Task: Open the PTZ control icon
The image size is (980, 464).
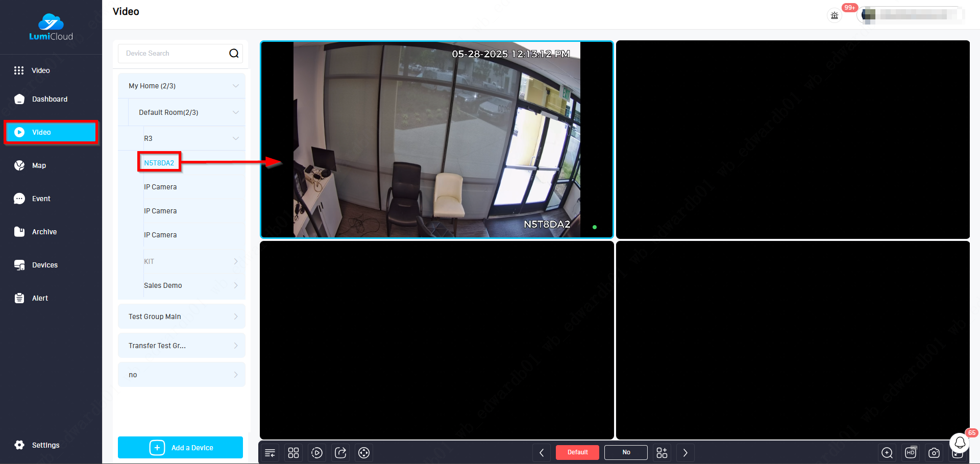Action: 364,453
